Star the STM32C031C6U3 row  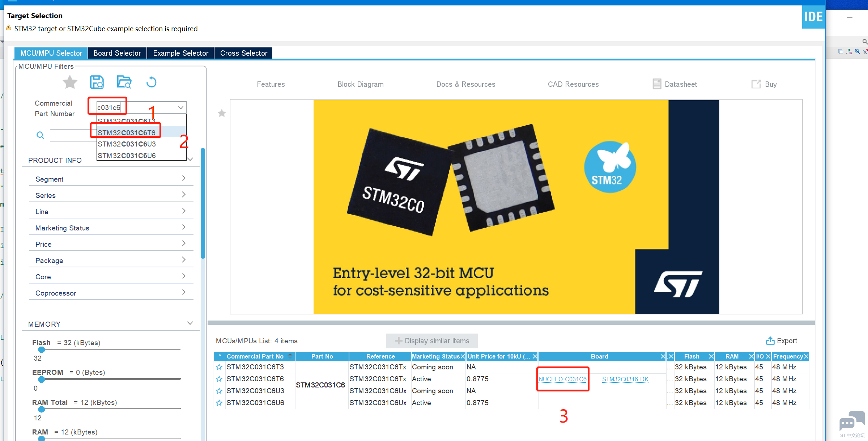coord(219,391)
